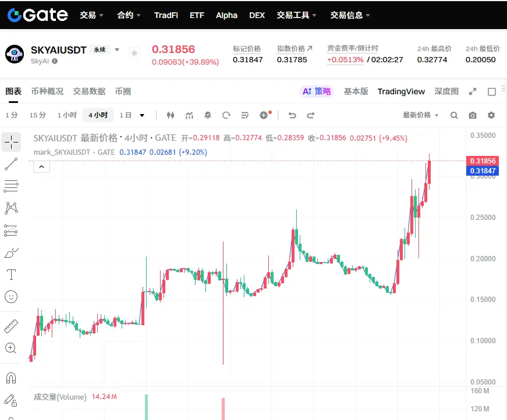The image size is (507, 420).
Task: Open the AI 策略 button
Action: [317, 91]
